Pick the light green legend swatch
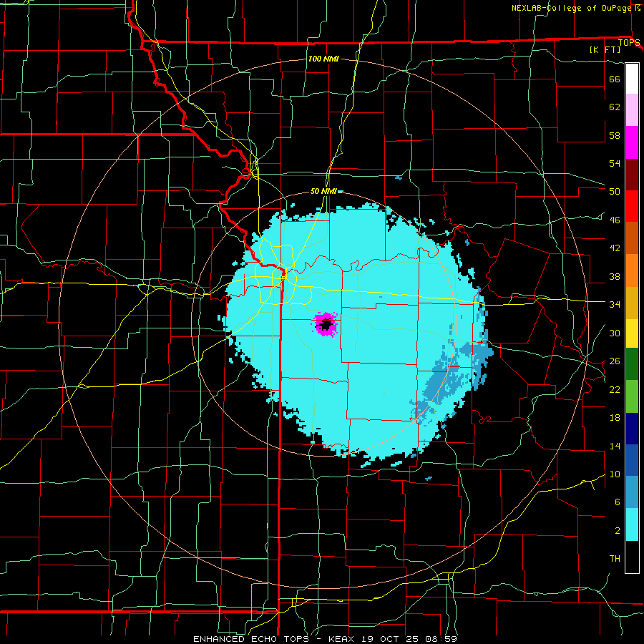This screenshot has height=644, width=644. tap(632, 396)
